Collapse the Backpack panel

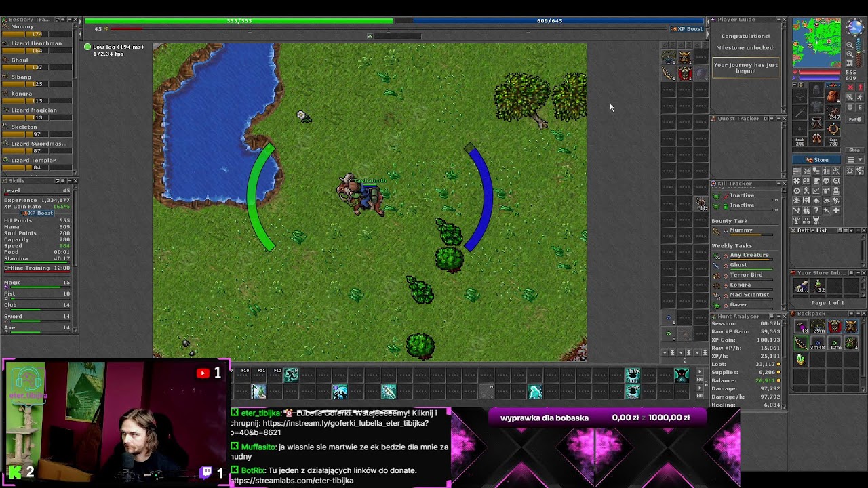(x=856, y=314)
